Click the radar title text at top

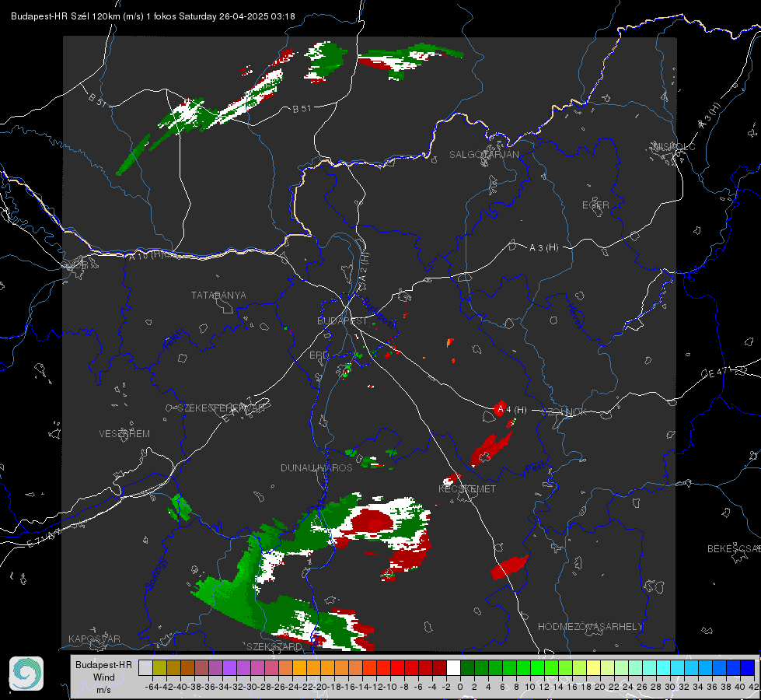coord(153,16)
